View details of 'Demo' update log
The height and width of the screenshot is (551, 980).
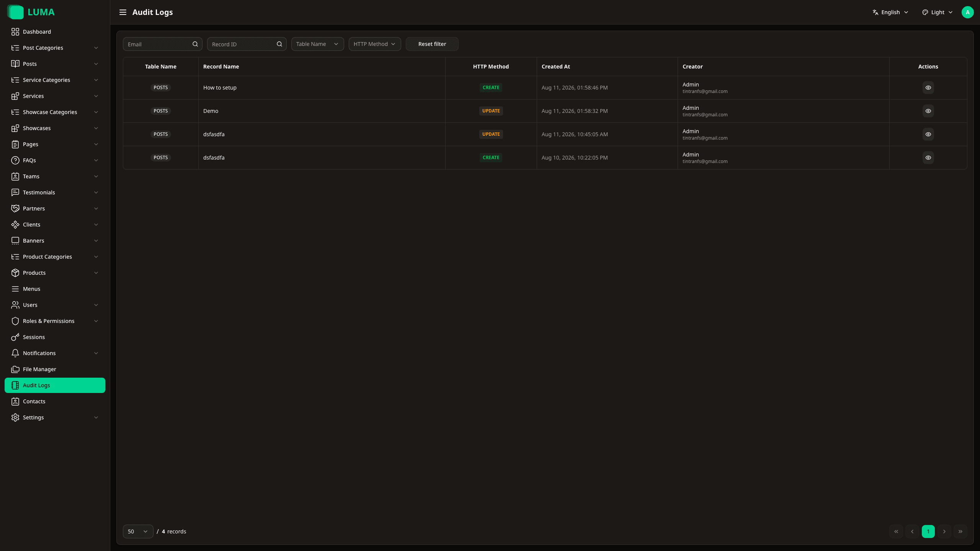pyautogui.click(x=928, y=111)
